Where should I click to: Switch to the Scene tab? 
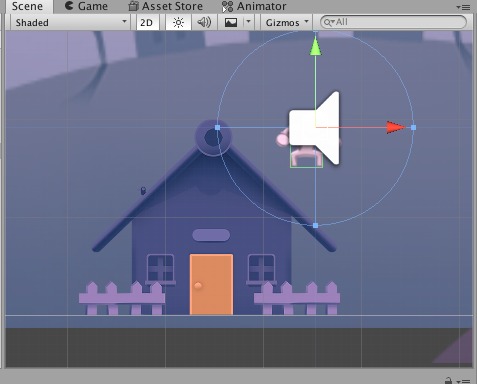point(28,6)
